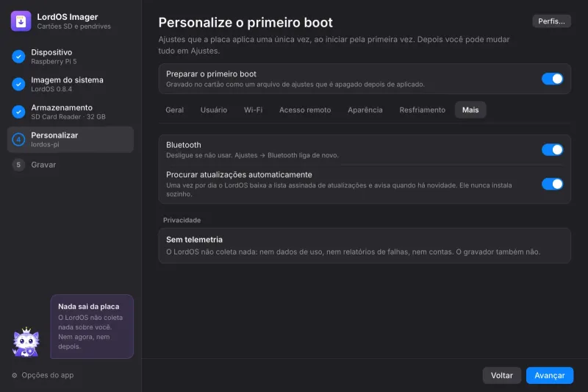Image resolution: width=588 pixels, height=392 pixels.
Task: Click the Voltar button
Action: pyautogui.click(x=502, y=376)
